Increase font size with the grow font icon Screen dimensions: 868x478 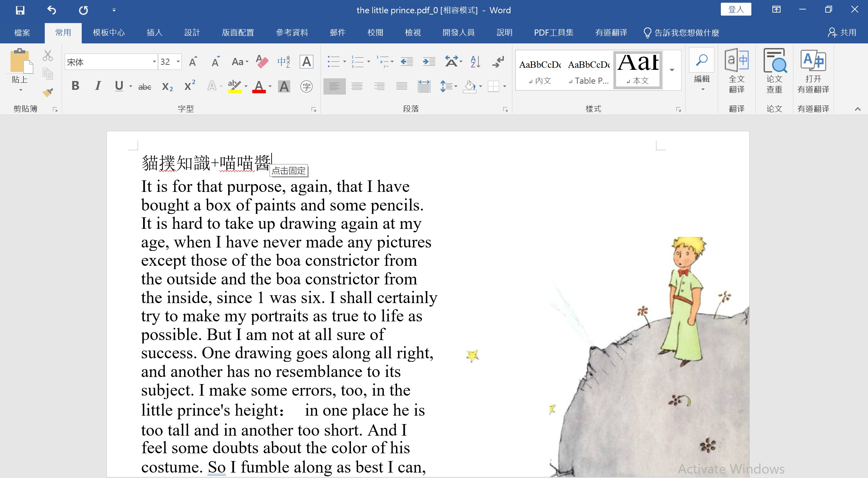[x=193, y=62]
